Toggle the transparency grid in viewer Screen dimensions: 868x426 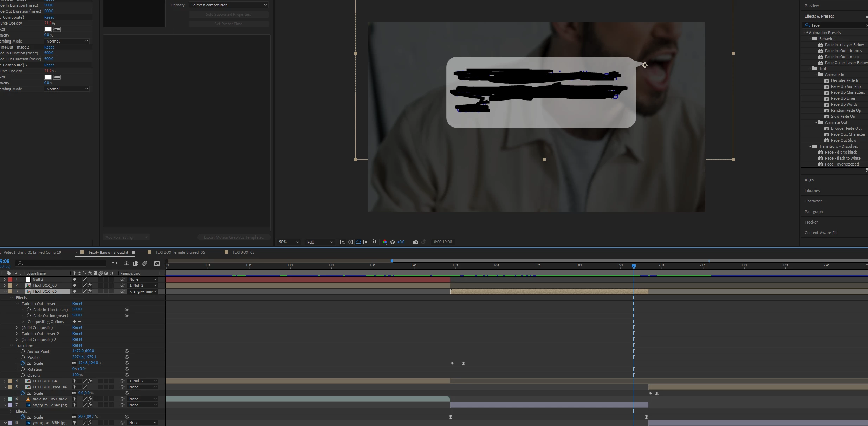pyautogui.click(x=350, y=242)
